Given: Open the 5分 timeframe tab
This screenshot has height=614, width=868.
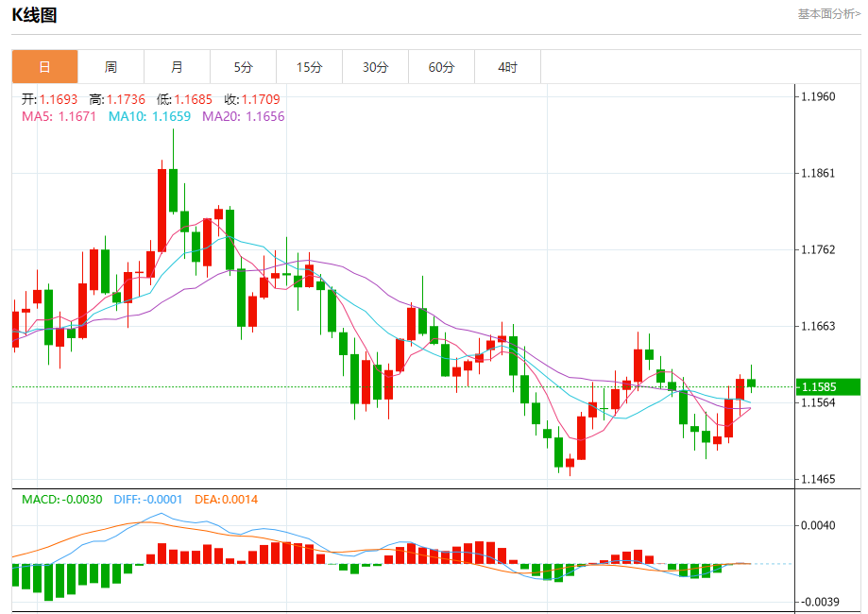Looking at the screenshot, I should coord(243,67).
